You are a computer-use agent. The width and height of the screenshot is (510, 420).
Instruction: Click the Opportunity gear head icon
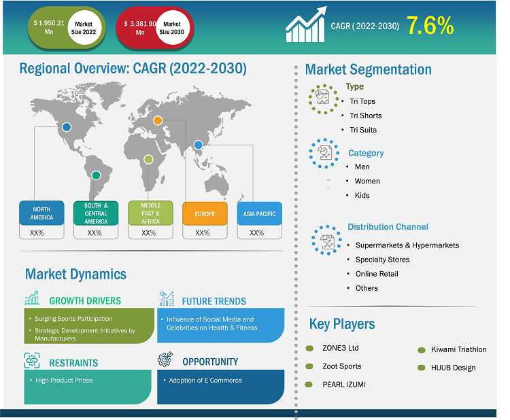[x=165, y=360]
